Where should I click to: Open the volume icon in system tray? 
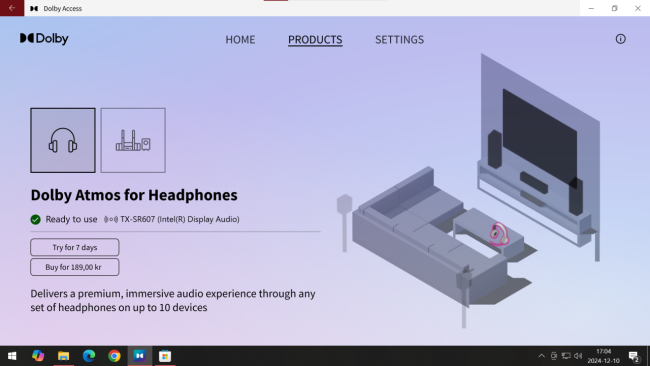pyautogui.click(x=578, y=356)
